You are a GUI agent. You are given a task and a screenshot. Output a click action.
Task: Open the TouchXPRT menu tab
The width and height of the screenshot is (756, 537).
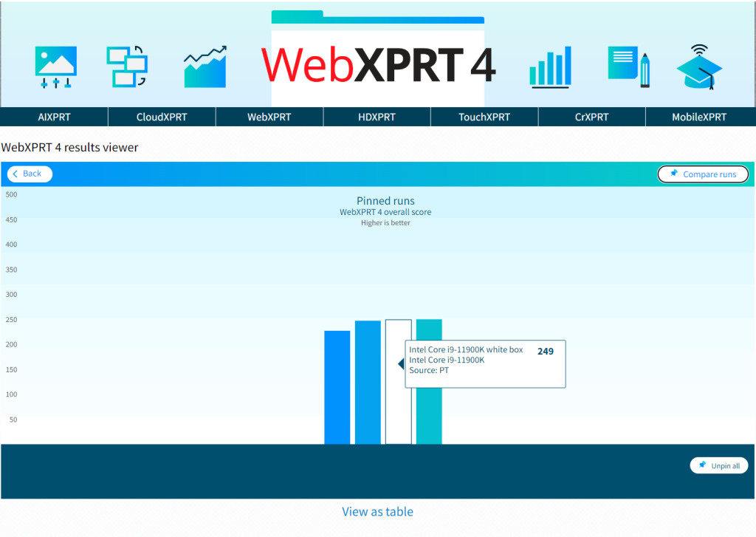(484, 117)
